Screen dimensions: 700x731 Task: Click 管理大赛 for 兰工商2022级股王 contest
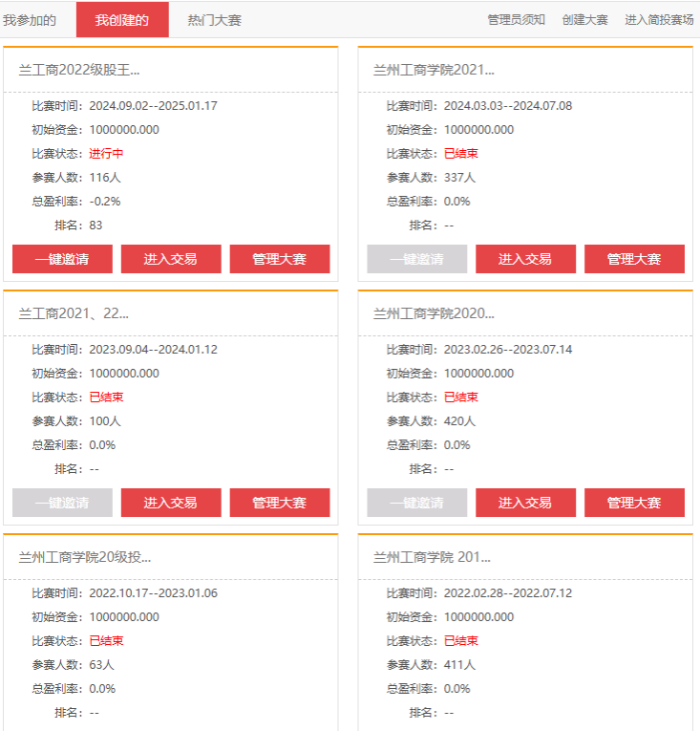(280, 259)
